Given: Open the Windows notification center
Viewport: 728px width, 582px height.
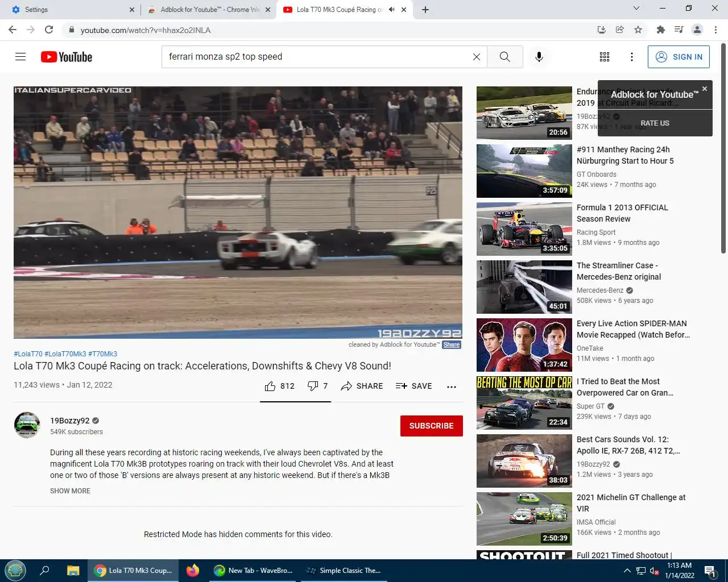Looking at the screenshot, I should click(710, 571).
